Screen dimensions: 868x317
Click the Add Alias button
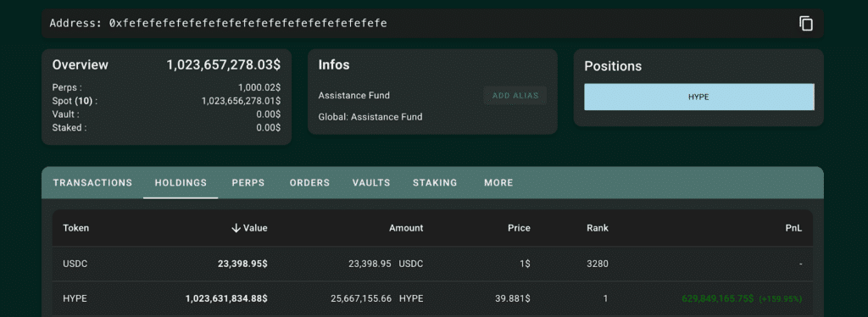515,96
